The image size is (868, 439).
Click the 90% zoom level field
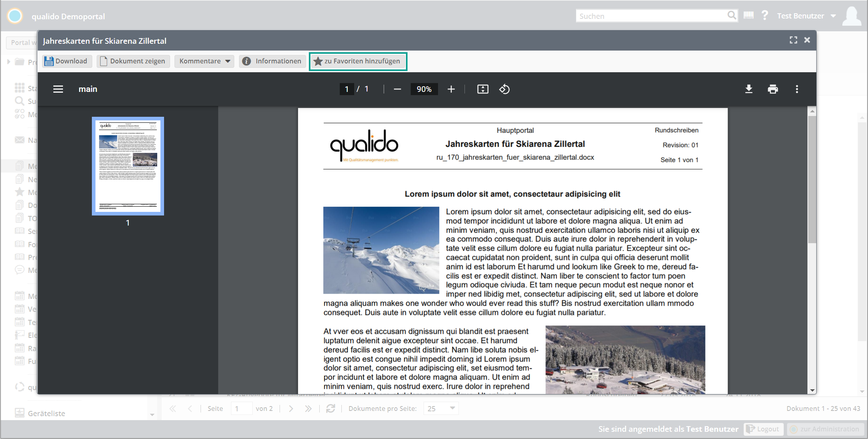click(424, 89)
